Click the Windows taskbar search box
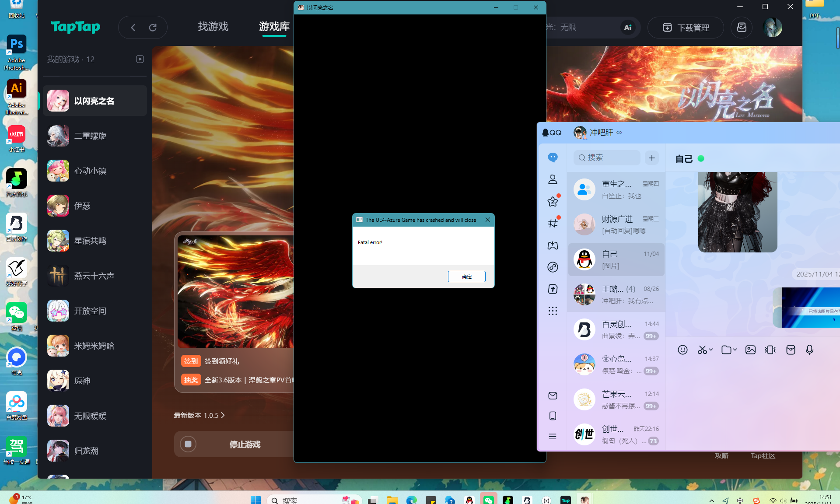This screenshot has width=840, height=504. click(314, 500)
